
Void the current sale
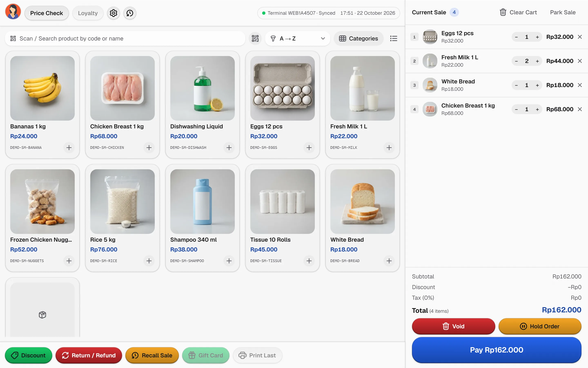tap(453, 326)
